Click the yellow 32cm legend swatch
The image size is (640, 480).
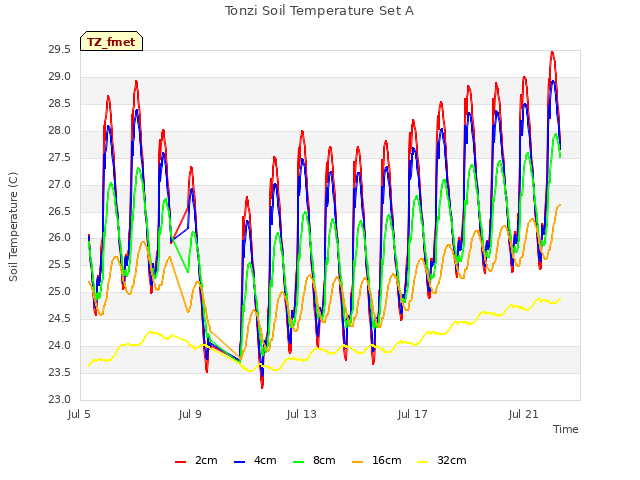[x=423, y=462]
